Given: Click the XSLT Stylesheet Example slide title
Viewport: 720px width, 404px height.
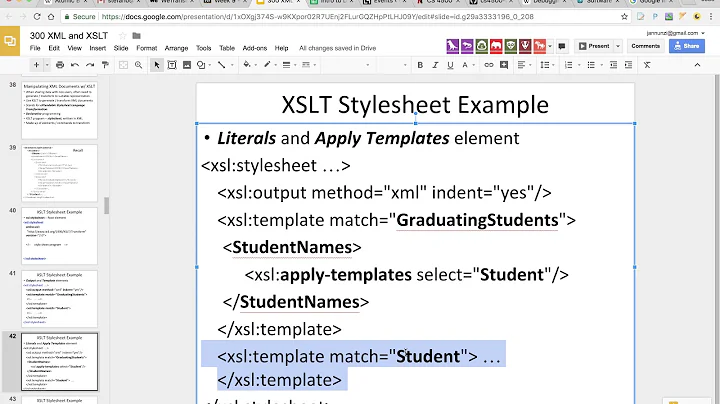Looking at the screenshot, I should (415, 105).
